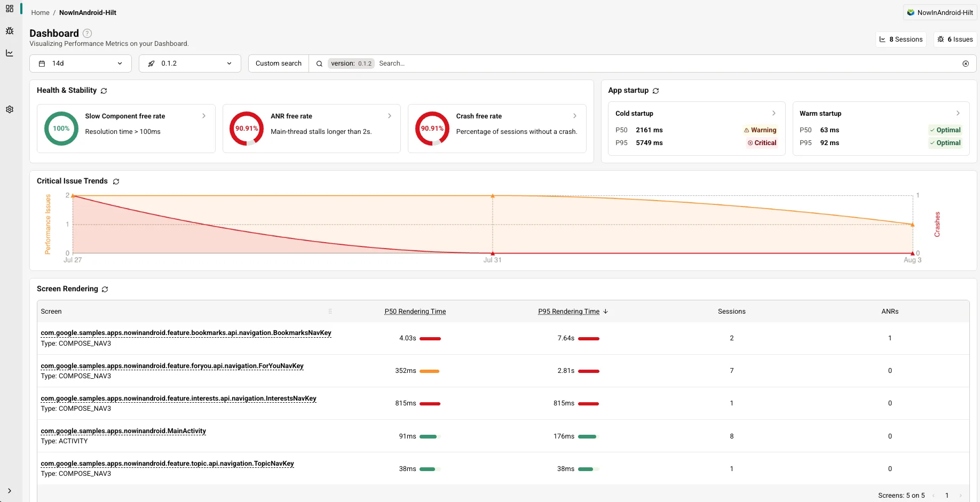Click the Dashboard help question mark icon
The width and height of the screenshot is (980, 502).
coord(88,33)
